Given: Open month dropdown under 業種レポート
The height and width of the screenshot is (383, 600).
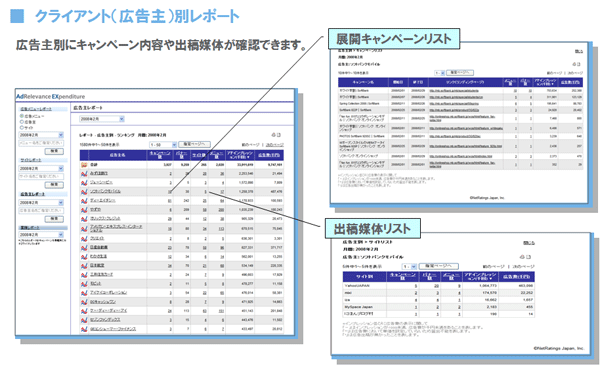Looking at the screenshot, I should [x=41, y=235].
